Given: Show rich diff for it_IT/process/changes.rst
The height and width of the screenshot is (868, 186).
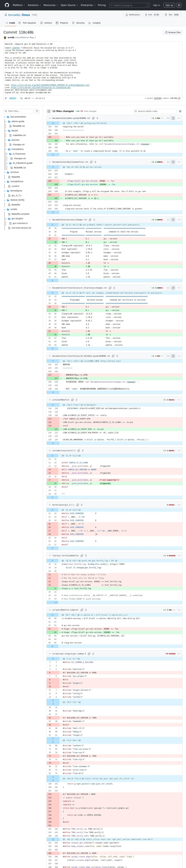Looking at the screenshot, I should (x=173, y=288).
